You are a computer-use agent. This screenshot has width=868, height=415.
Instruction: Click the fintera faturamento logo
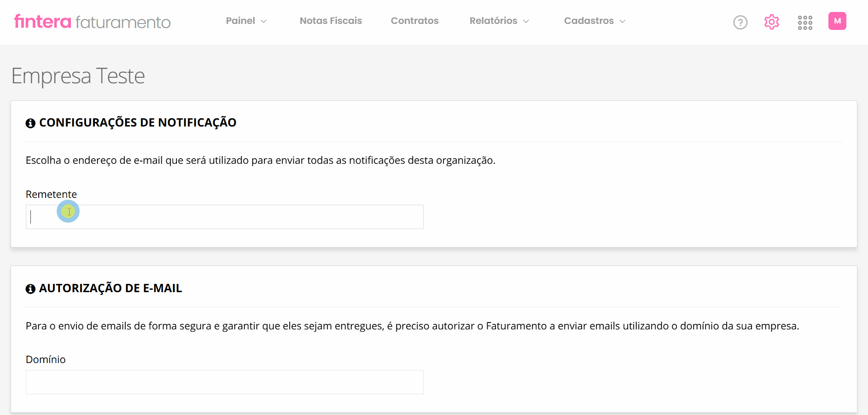[92, 22]
